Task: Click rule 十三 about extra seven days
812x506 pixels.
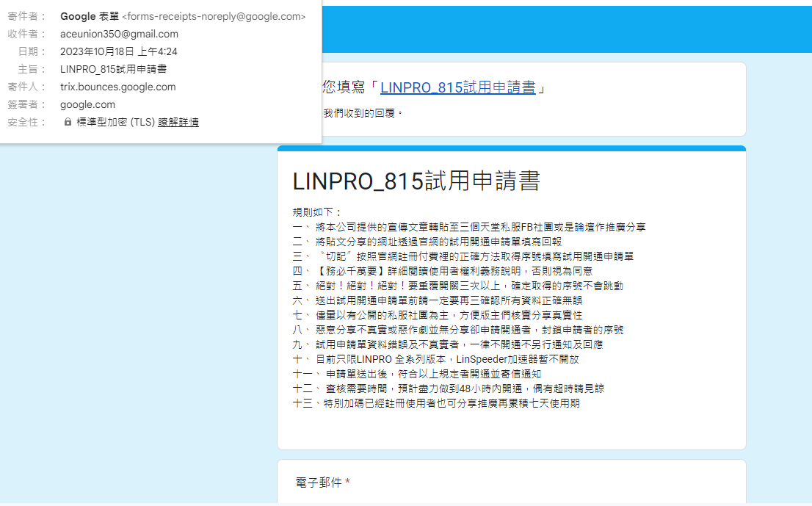Action: [436, 403]
